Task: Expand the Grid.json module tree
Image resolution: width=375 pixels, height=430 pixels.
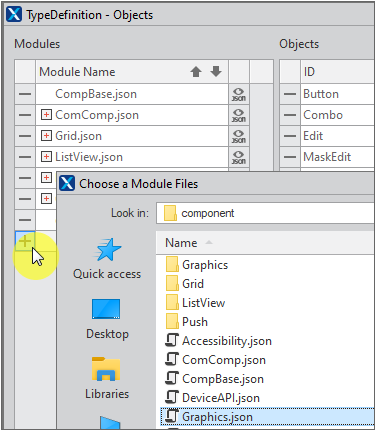Action: (46, 136)
